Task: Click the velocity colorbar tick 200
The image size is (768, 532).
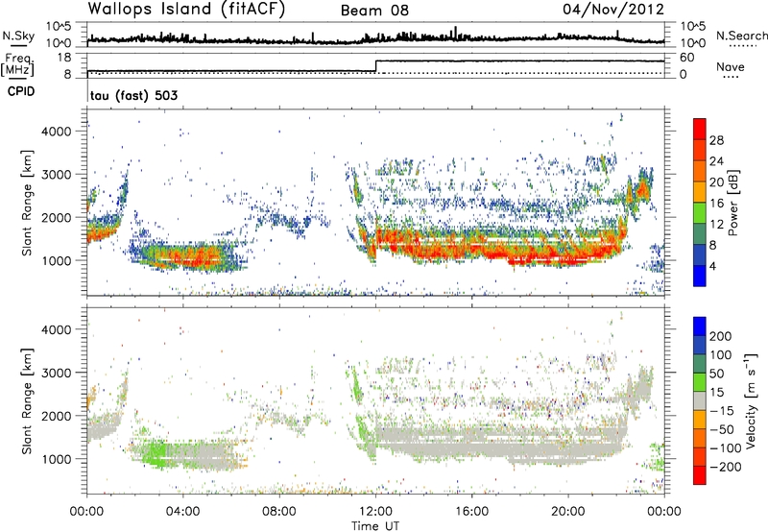Action: (720, 336)
